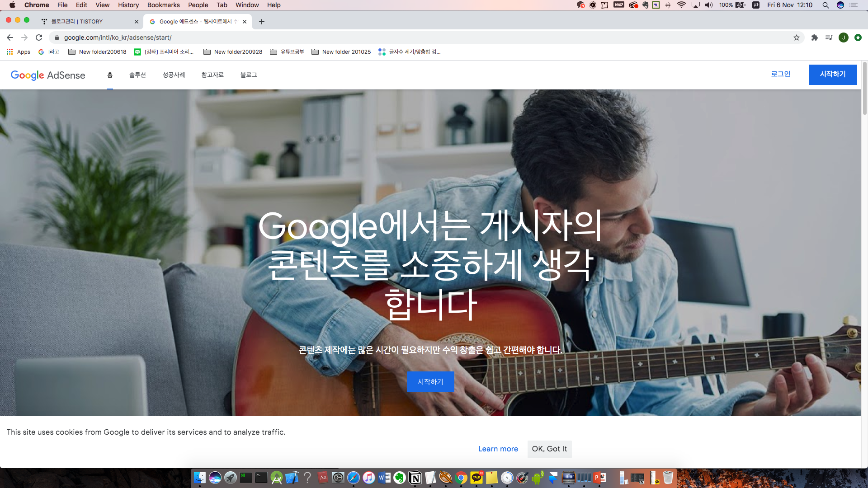Open the Chrome extensions puzzle icon
Screen dimensions: 868x488
[815, 38]
